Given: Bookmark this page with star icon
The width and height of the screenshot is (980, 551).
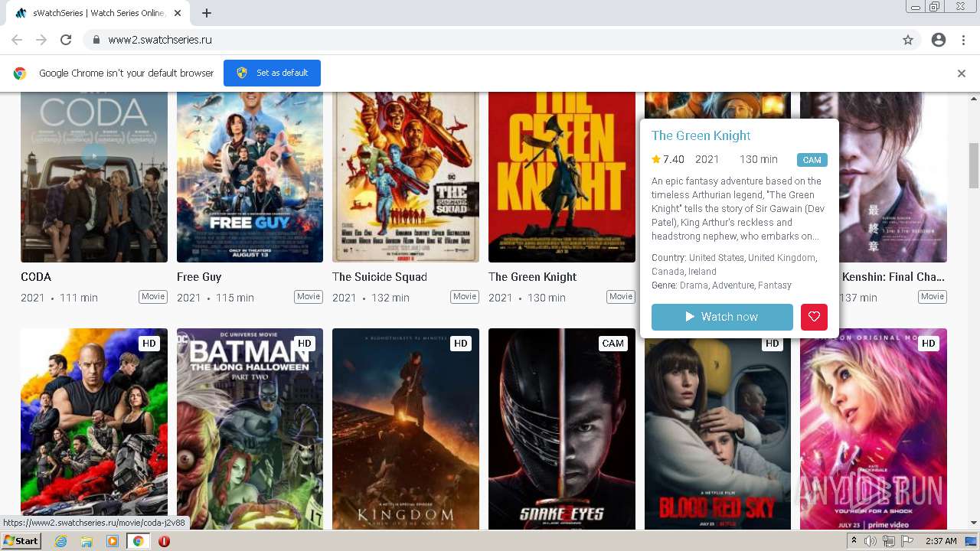Looking at the screenshot, I should click(x=908, y=40).
